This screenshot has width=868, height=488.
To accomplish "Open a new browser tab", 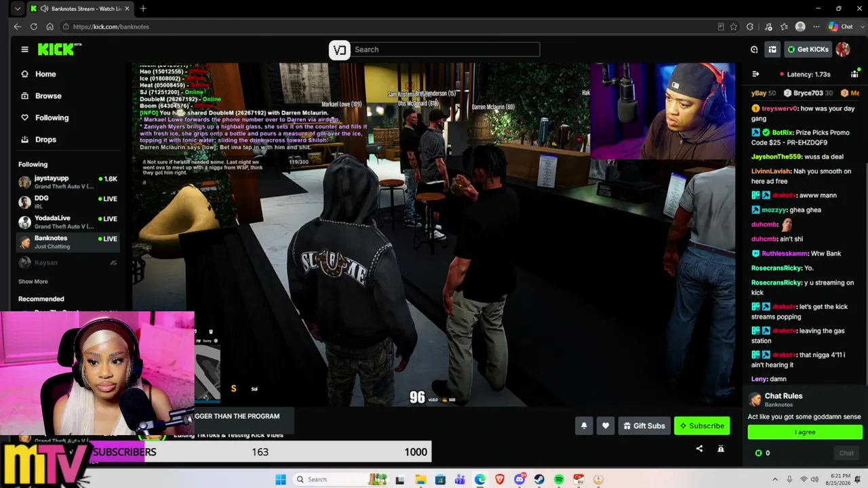I will click(143, 9).
